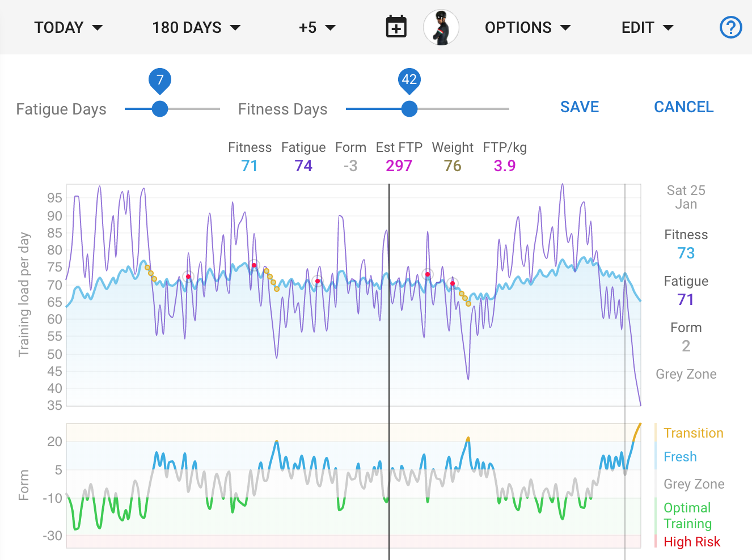Click CANCEL to discard changes

683,107
